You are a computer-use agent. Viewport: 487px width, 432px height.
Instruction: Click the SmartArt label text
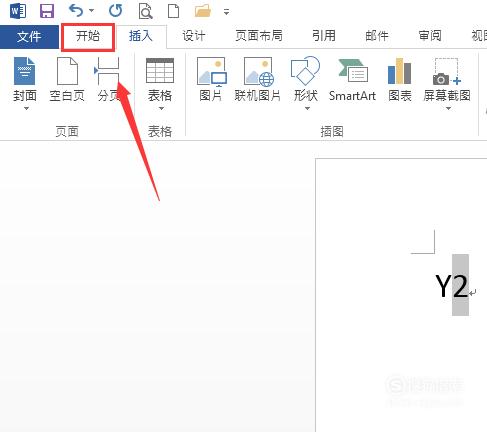[352, 96]
